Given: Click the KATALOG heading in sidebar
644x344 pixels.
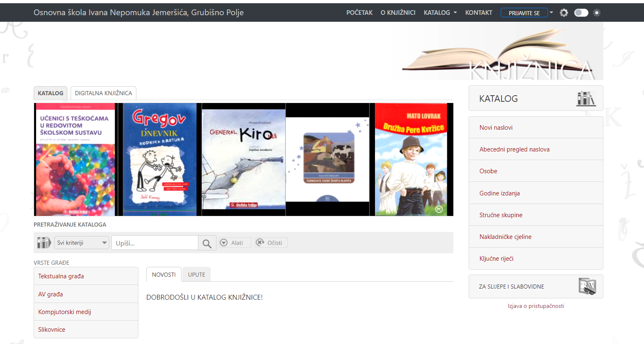Looking at the screenshot, I should pyautogui.click(x=498, y=99).
